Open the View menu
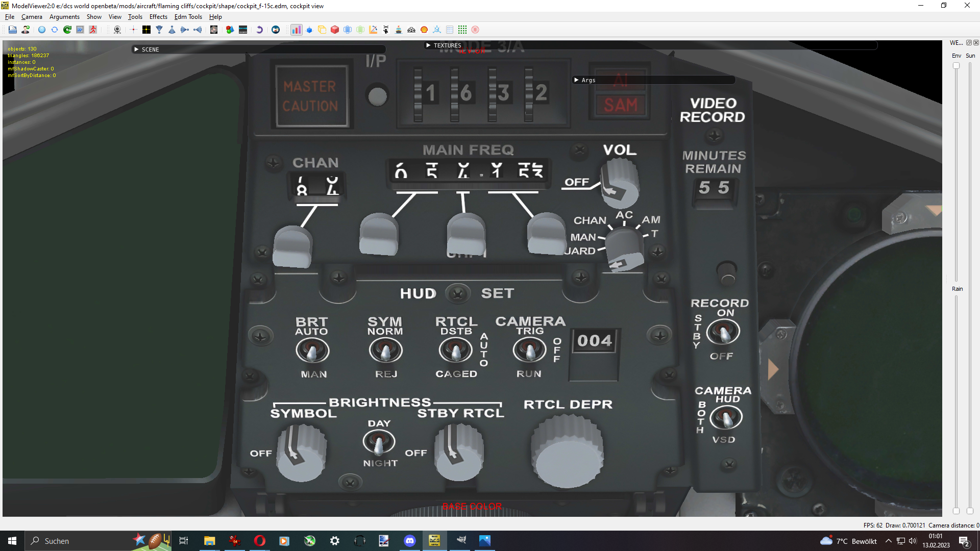The image size is (980, 551). coord(115,17)
